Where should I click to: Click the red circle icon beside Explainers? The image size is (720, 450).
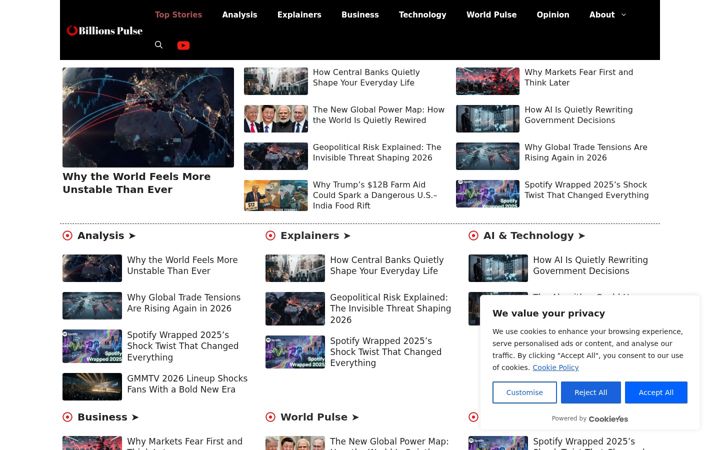pos(270,236)
